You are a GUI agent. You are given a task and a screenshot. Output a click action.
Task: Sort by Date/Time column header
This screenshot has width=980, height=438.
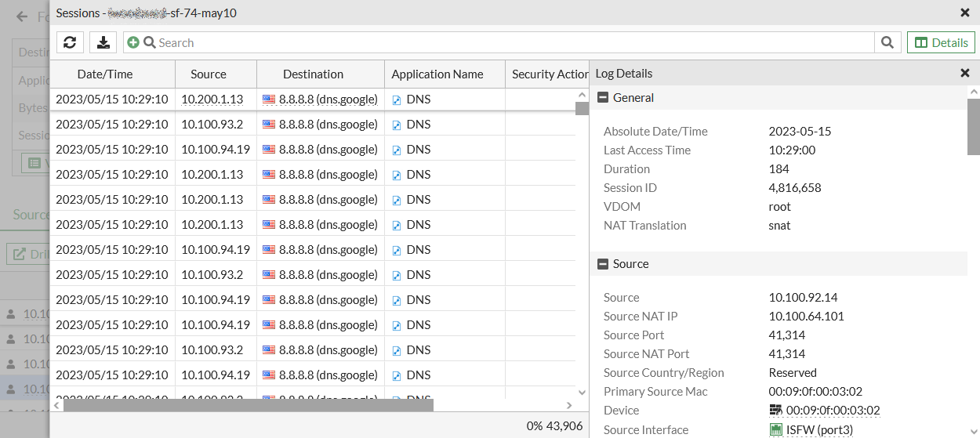105,74
